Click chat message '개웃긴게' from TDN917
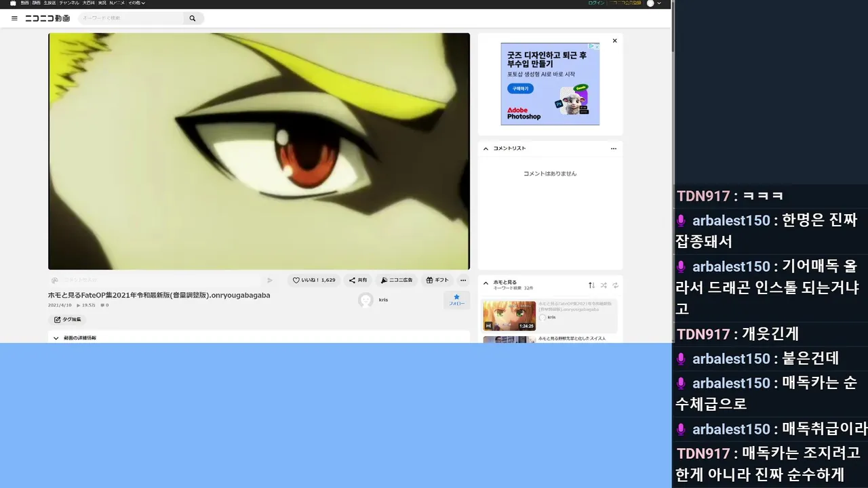The image size is (868, 488). [x=770, y=334]
